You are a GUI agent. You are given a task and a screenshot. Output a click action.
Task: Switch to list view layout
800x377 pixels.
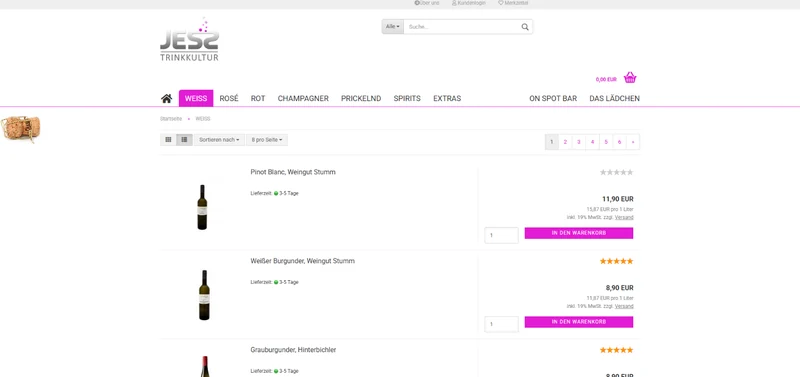point(184,140)
